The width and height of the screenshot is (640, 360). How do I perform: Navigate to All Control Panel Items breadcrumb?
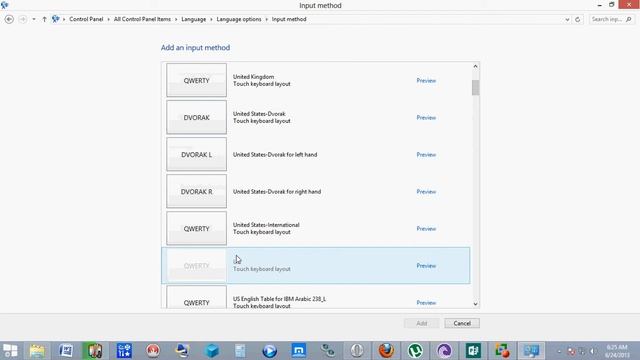[x=142, y=19]
